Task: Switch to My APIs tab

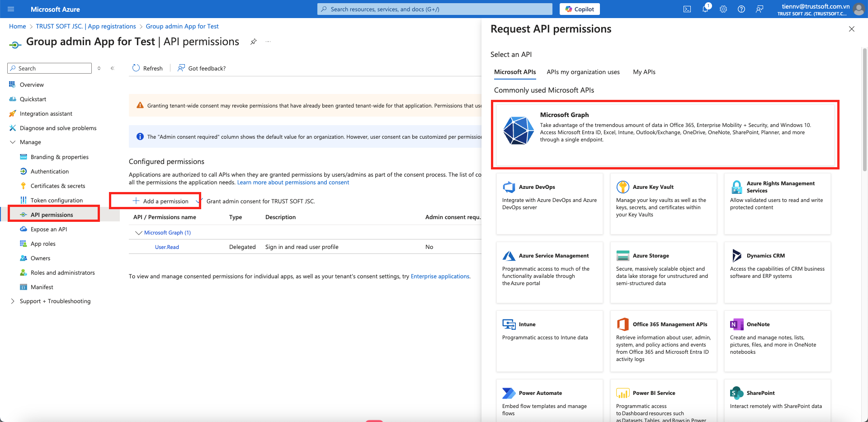Action: [x=644, y=72]
